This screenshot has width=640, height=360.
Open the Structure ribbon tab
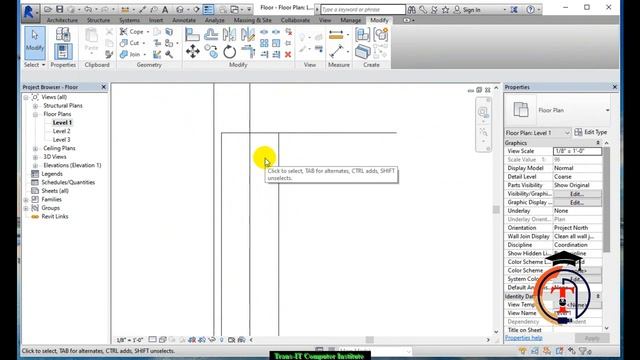98,20
